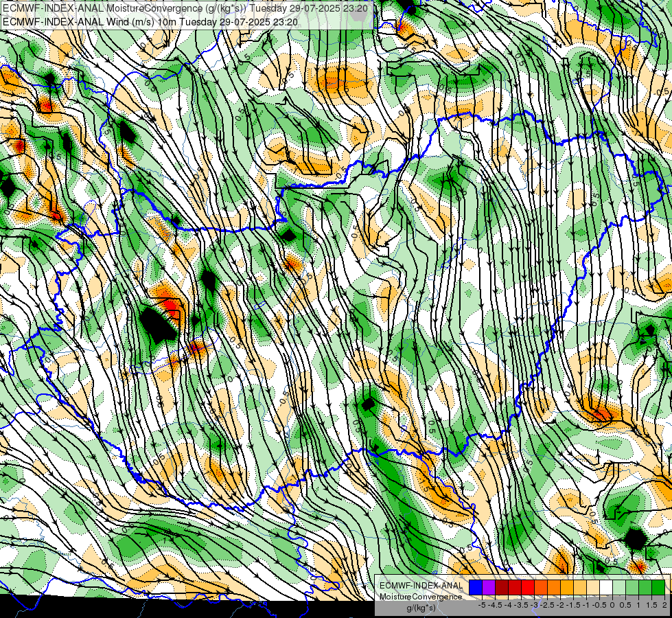Click the pale peach swatch left of -0.5

593,588
